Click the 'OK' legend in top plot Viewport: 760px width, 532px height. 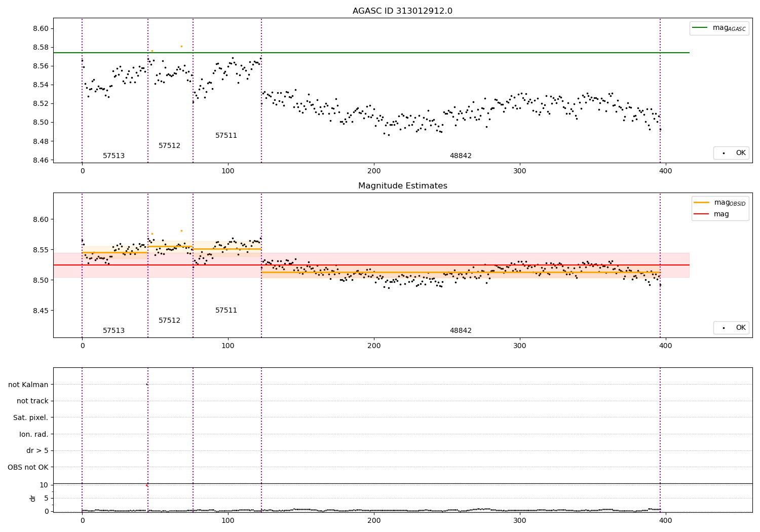pyautogui.click(x=731, y=153)
